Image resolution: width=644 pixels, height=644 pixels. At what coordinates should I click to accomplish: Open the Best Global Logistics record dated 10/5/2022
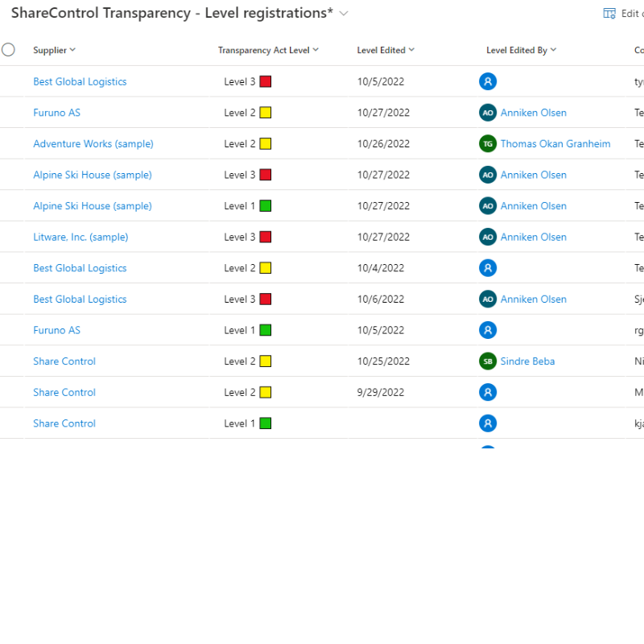pos(80,82)
